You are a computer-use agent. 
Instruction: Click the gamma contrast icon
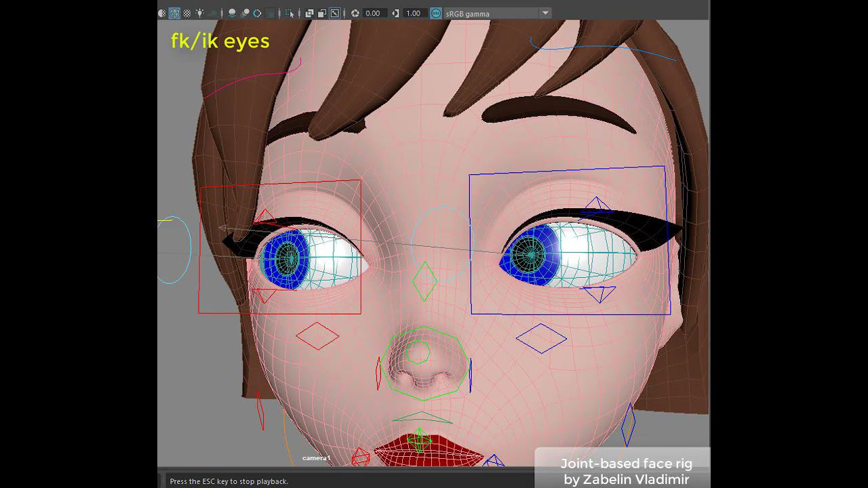click(x=396, y=13)
